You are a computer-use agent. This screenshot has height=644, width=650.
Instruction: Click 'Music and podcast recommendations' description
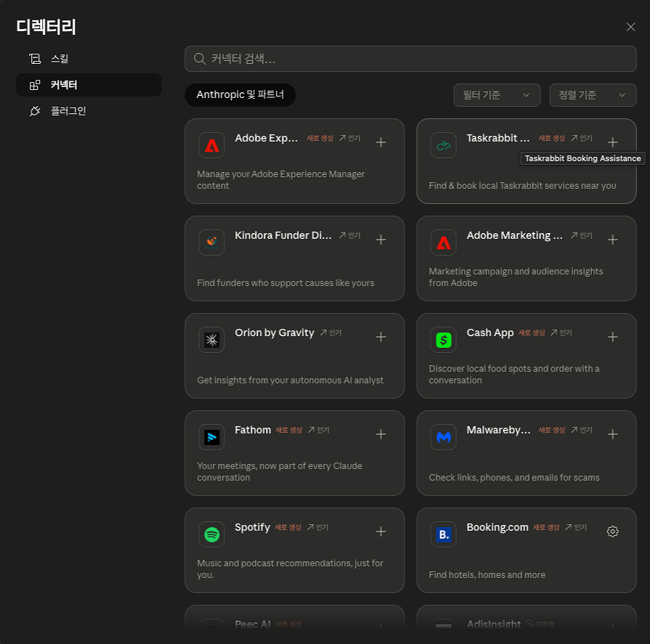pos(290,569)
